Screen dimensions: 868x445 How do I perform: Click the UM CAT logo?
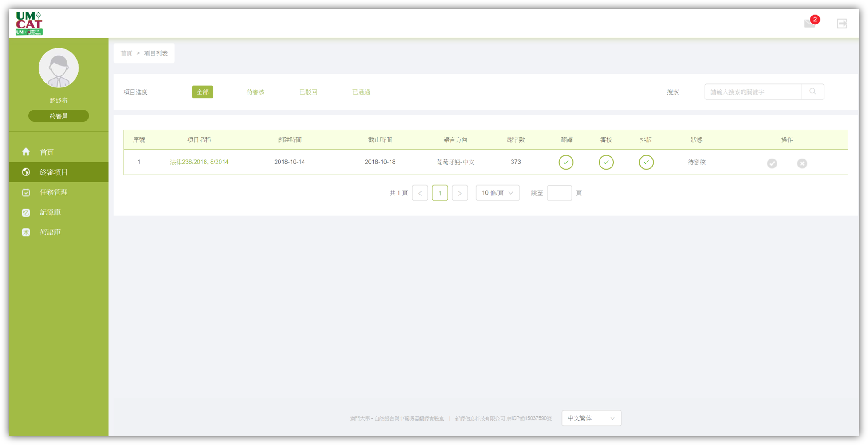[x=29, y=23]
